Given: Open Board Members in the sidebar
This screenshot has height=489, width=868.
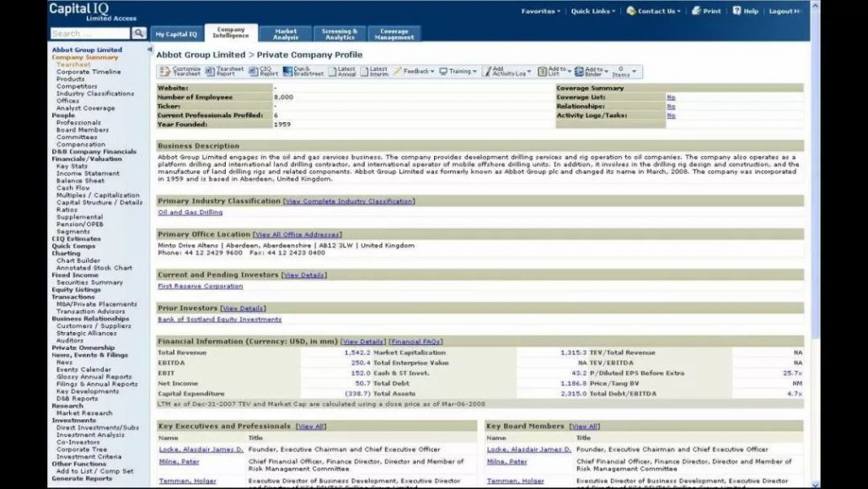Looking at the screenshot, I should [83, 130].
